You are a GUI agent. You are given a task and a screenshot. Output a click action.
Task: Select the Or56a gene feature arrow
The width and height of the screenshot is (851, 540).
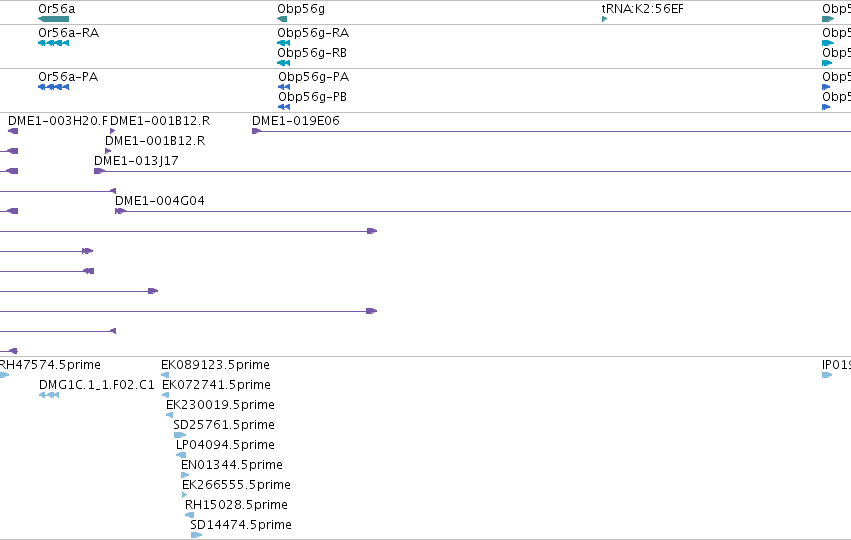coord(54,19)
